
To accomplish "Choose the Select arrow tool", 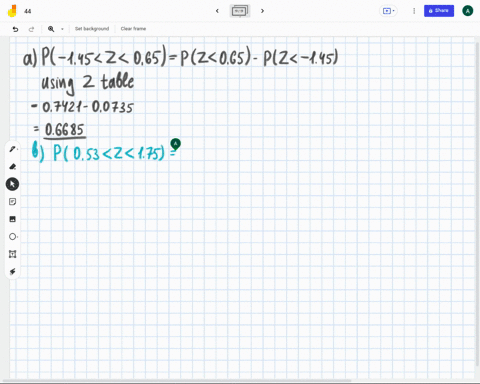I will tap(12, 184).
